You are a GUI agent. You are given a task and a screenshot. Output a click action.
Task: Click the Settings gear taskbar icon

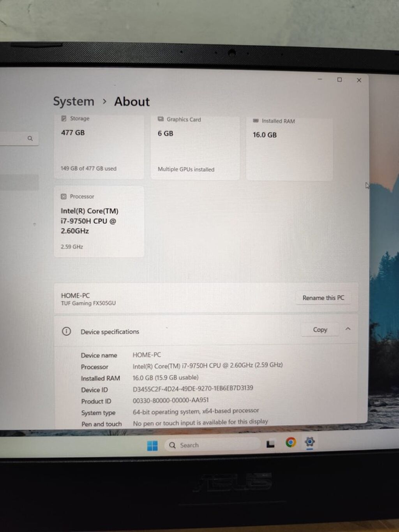(x=310, y=442)
